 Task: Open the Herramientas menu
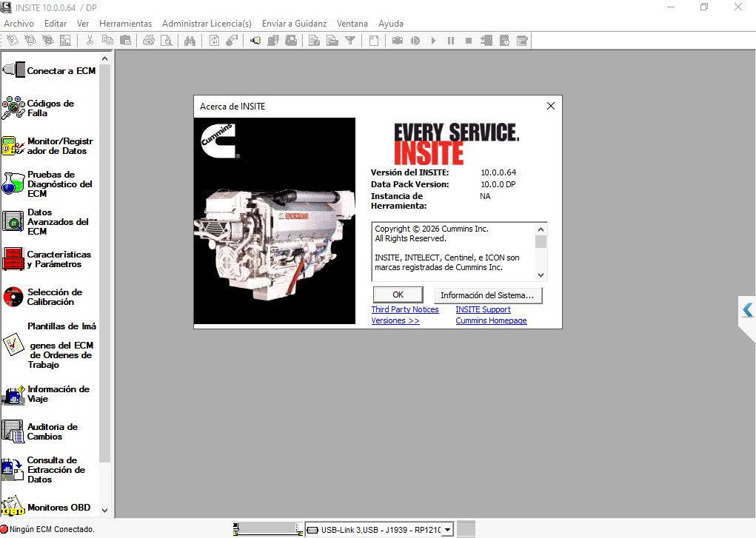125,23
